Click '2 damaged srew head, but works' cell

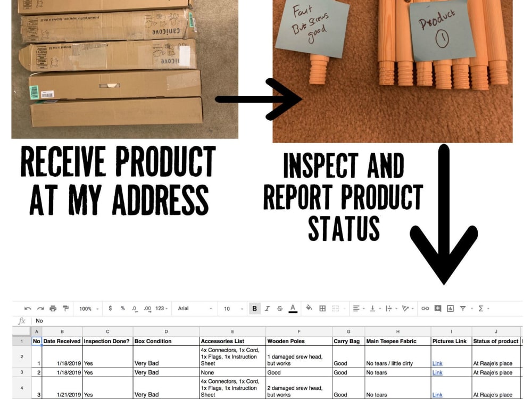(x=299, y=388)
